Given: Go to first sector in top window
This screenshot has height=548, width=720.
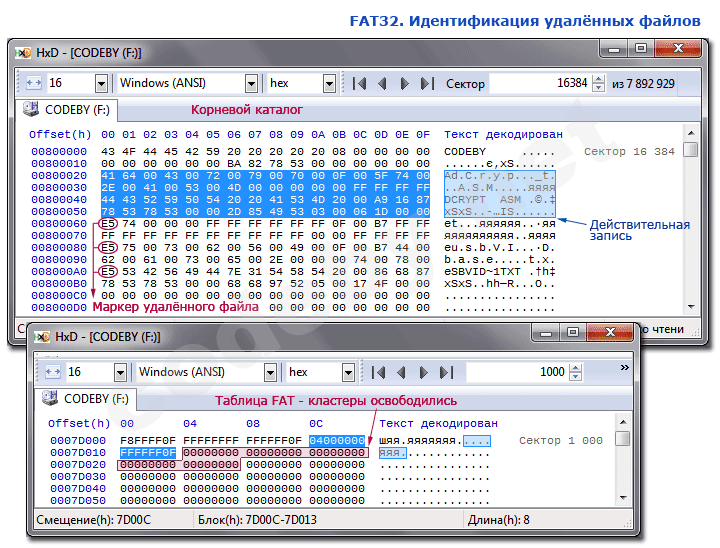Looking at the screenshot, I should [x=360, y=84].
